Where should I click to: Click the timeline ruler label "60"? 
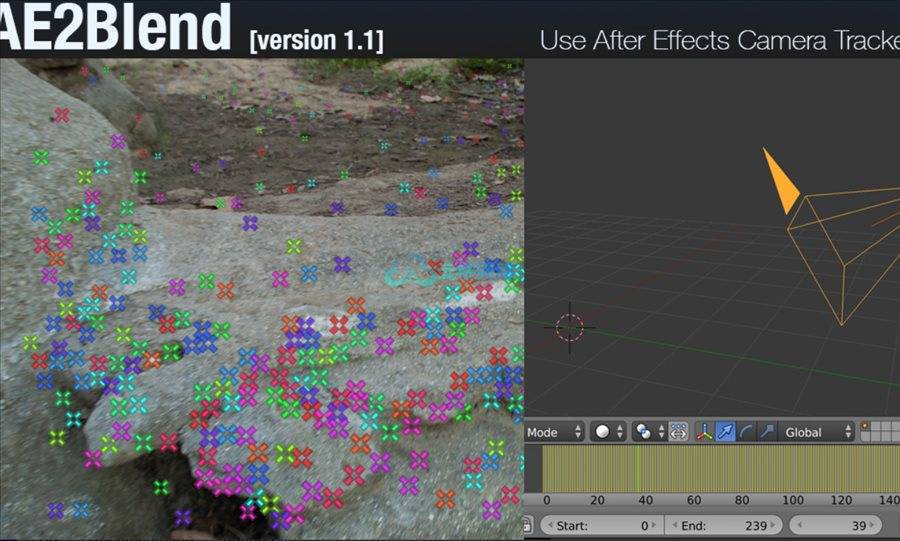click(693, 500)
